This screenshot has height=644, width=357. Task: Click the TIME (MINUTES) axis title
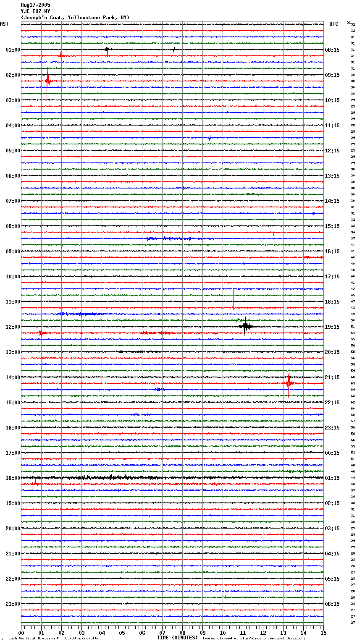click(x=177, y=638)
